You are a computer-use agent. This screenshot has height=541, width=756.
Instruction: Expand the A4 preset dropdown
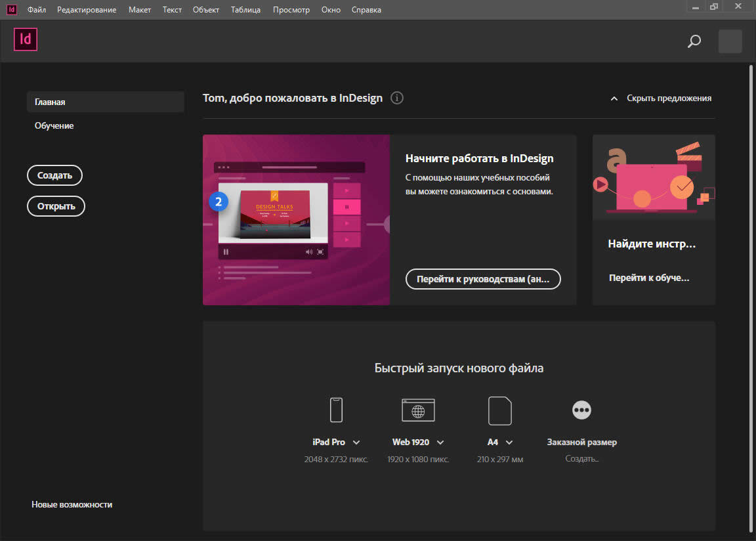pos(509,442)
